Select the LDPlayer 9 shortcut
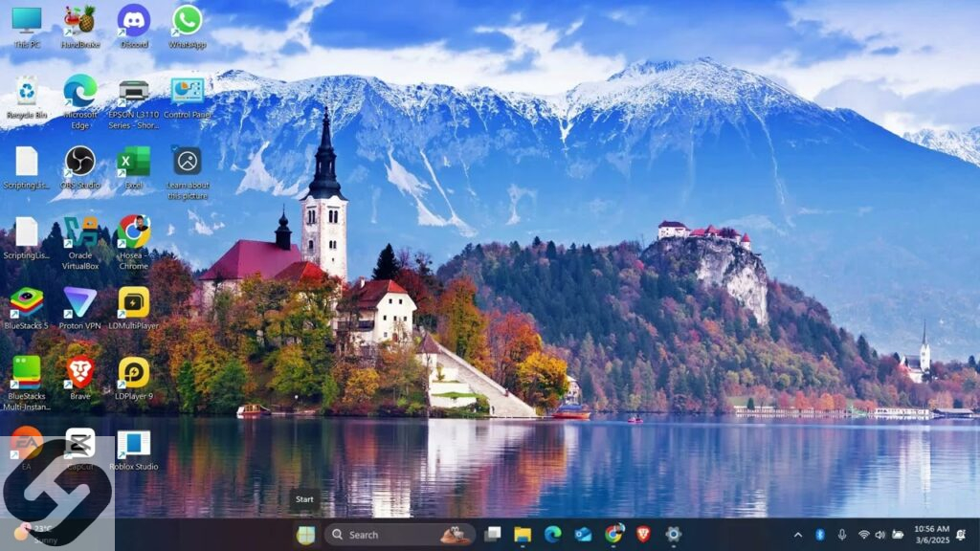This screenshot has width=980, height=551. [134, 378]
